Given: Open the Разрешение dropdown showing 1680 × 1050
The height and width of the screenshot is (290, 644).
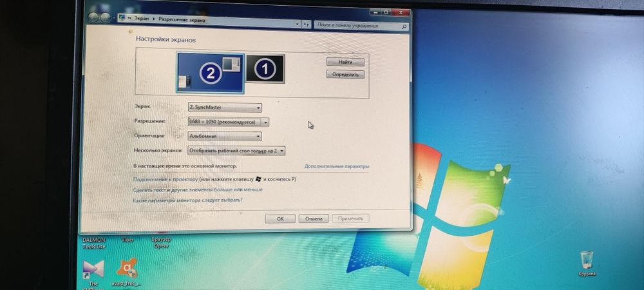Looking at the screenshot, I should (229, 122).
